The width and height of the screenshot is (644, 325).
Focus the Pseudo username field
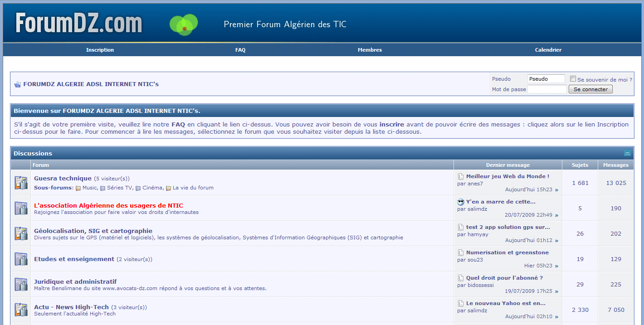(546, 79)
